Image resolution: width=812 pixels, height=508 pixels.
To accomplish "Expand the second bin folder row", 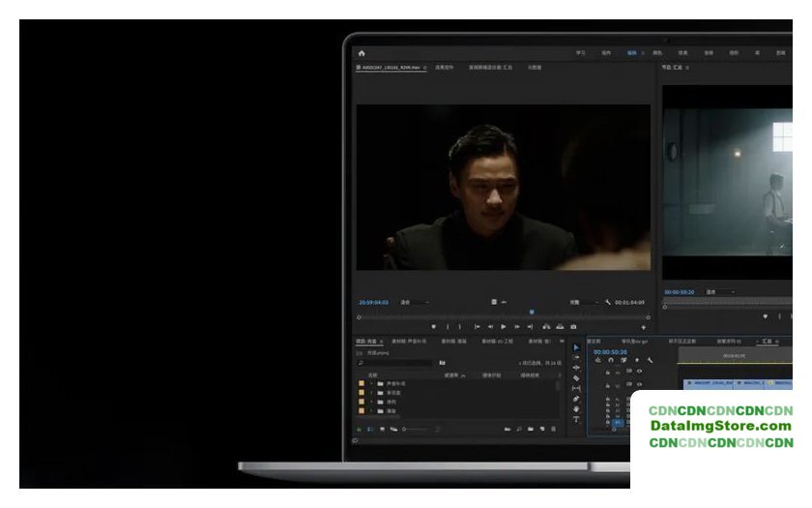I will click(371, 393).
